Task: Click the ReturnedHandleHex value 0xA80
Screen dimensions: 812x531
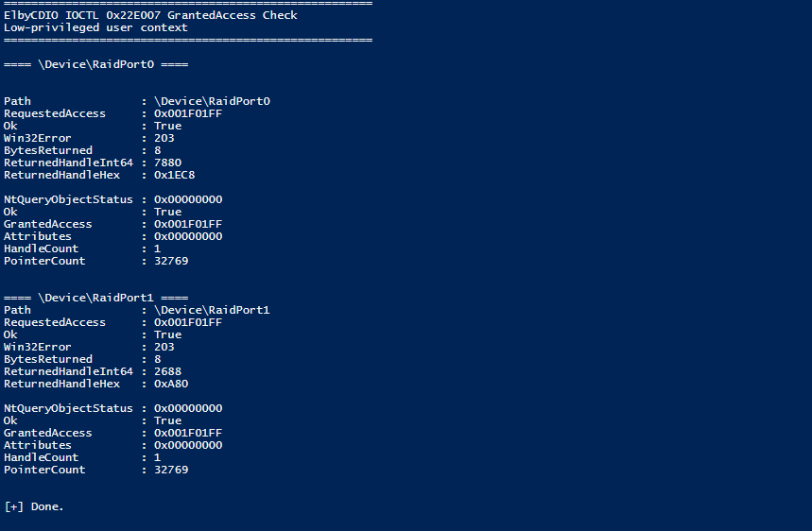Action: [x=171, y=384]
